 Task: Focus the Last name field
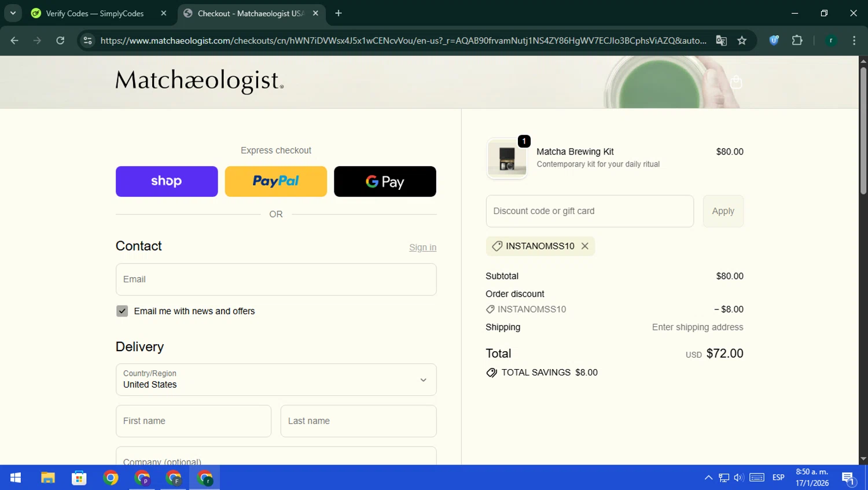pyautogui.click(x=359, y=421)
